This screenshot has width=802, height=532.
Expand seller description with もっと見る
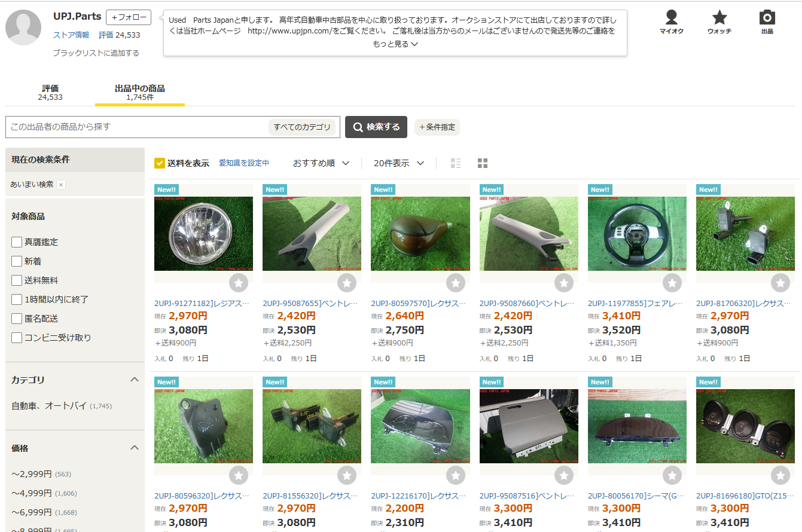395,44
